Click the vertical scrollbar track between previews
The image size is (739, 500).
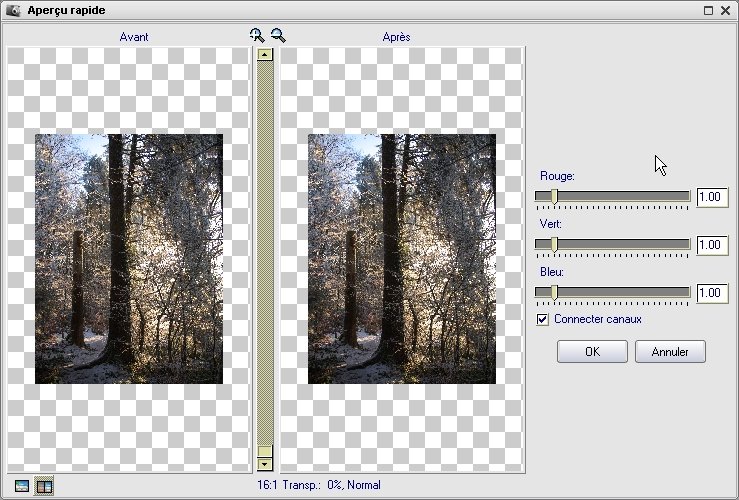[x=265, y=250]
